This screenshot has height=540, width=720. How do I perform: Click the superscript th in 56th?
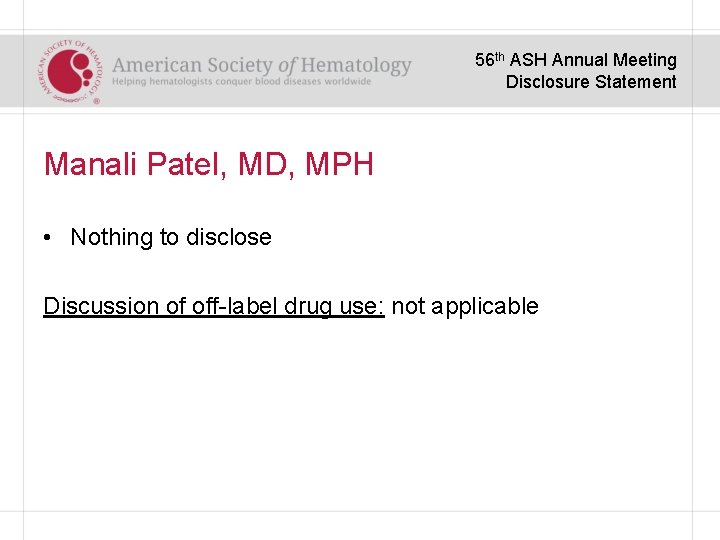500,57
